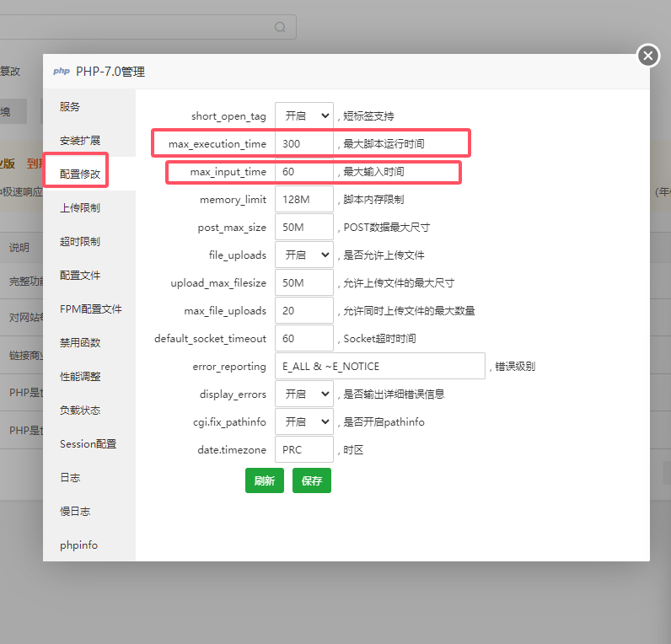Screen dimensions: 671x644
Task: Click label text Socket超时时间
Action: click(x=379, y=339)
